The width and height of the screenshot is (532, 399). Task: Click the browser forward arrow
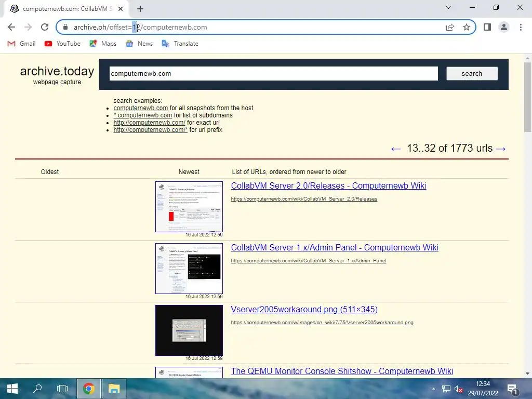tap(28, 27)
